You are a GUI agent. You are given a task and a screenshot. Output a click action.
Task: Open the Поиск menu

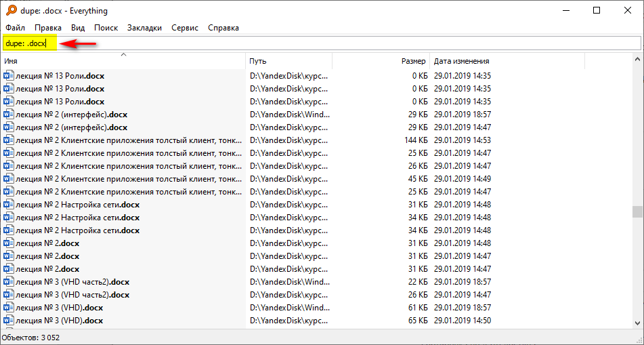click(106, 28)
